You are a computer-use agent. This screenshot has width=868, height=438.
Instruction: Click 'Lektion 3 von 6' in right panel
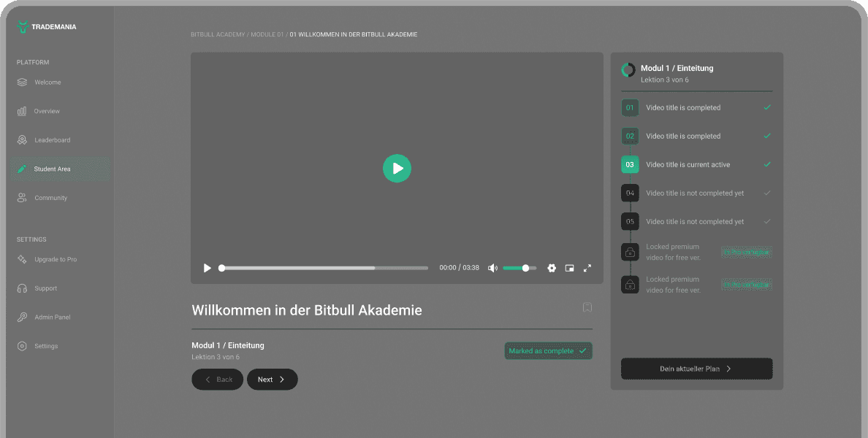click(665, 80)
